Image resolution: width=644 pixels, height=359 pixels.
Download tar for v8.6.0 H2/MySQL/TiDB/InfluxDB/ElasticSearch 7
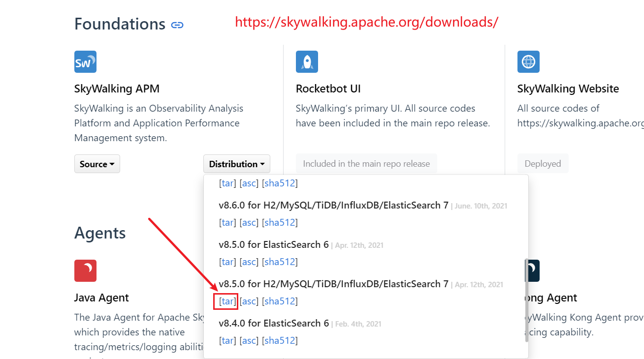[227, 223]
